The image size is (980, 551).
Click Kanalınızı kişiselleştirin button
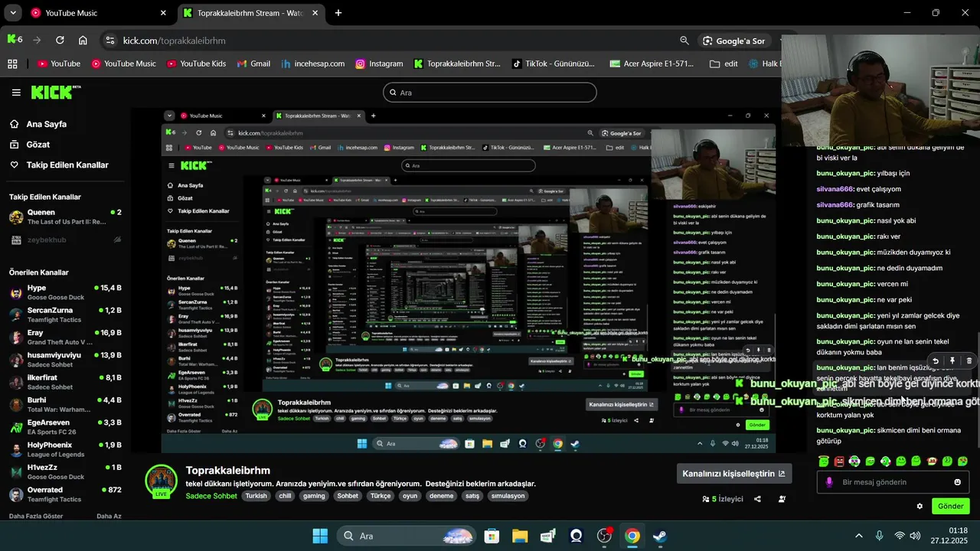coord(734,474)
